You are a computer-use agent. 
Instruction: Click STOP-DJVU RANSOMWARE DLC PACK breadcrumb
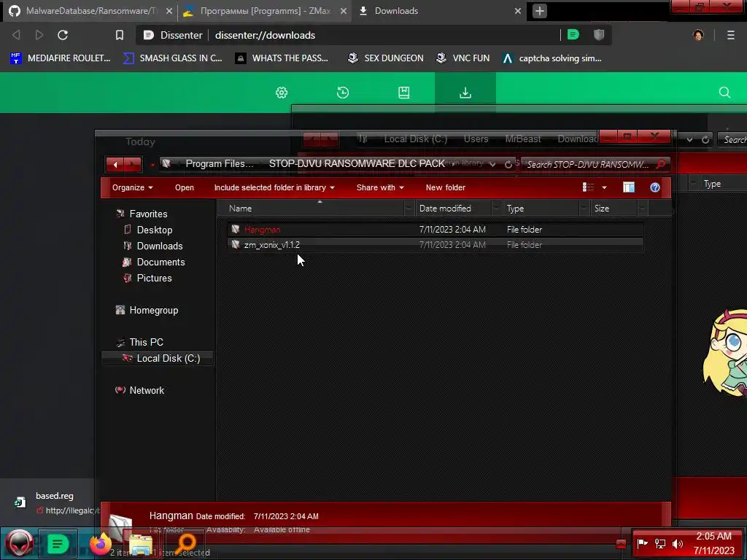357,163
